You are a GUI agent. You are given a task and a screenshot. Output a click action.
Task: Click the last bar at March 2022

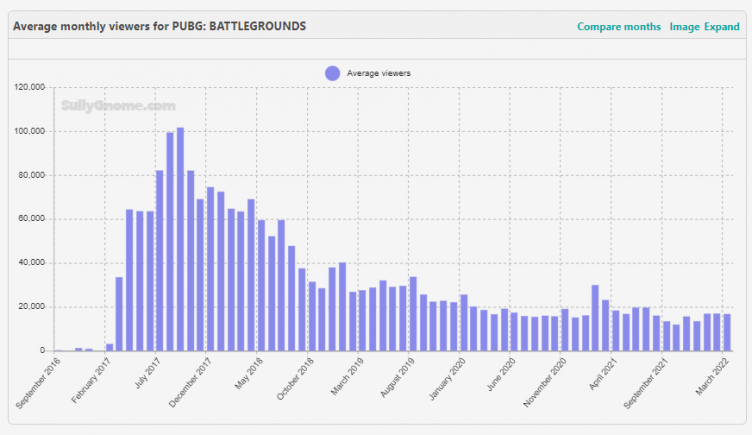point(727,332)
